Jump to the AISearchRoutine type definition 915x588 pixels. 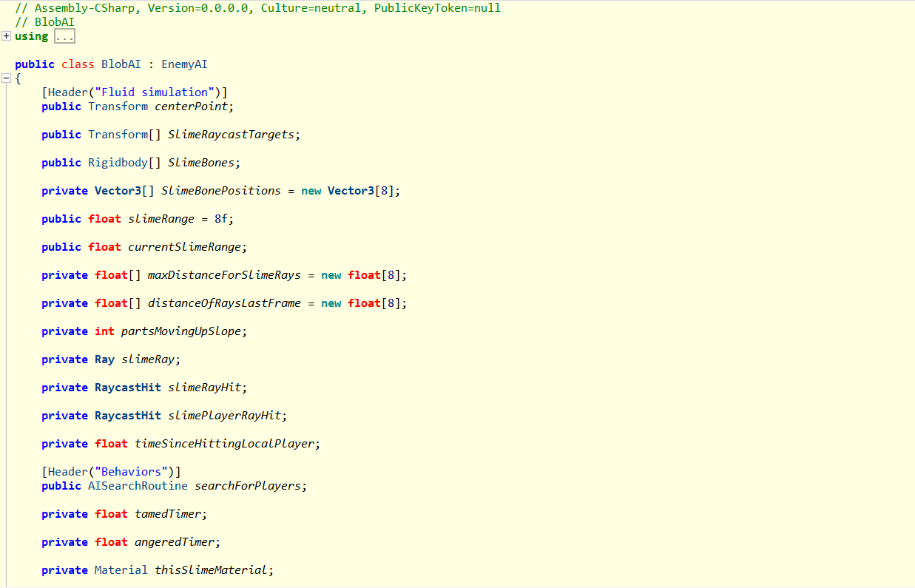click(138, 486)
